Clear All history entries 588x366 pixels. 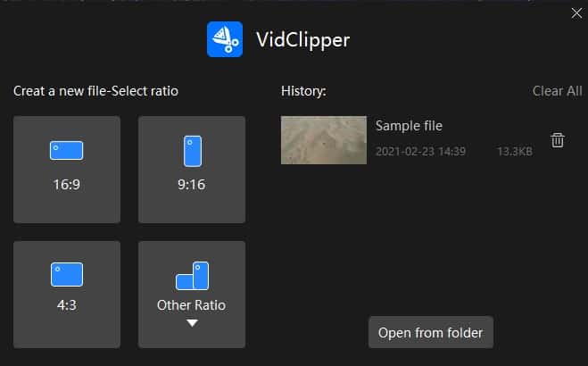click(x=557, y=91)
